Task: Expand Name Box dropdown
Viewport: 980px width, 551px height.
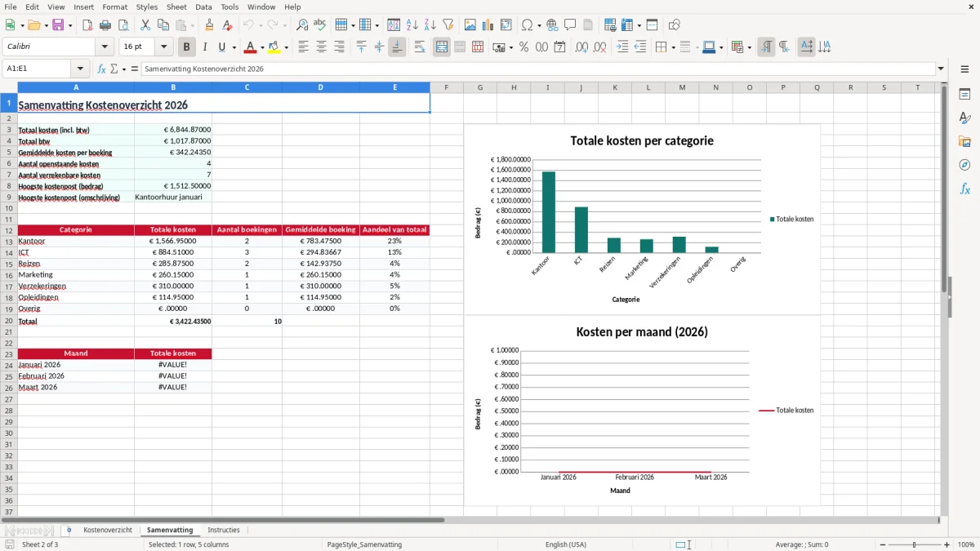Action: click(x=80, y=69)
